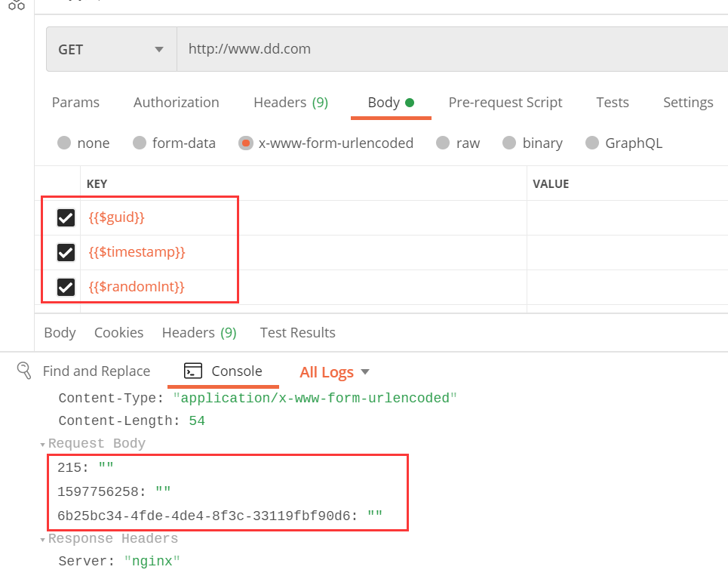728x579 pixels.
Task: Open the Settings tab
Action: pyautogui.click(x=688, y=102)
